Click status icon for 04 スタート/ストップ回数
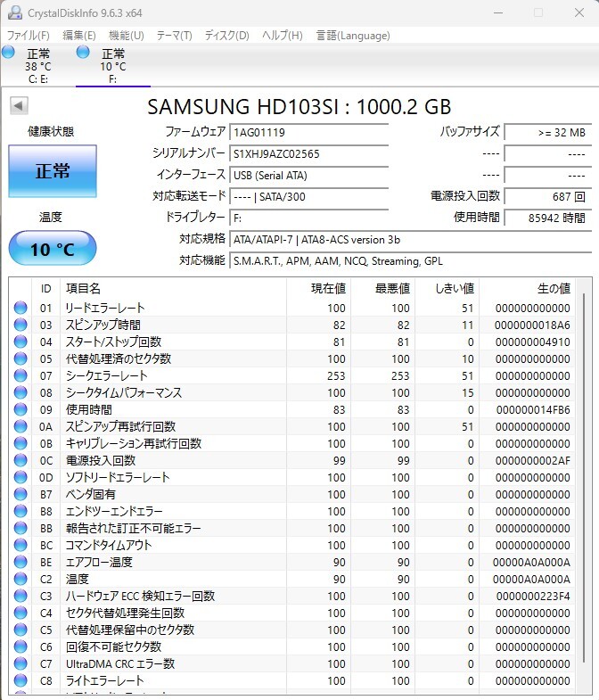The height and width of the screenshot is (700, 599). (21, 342)
